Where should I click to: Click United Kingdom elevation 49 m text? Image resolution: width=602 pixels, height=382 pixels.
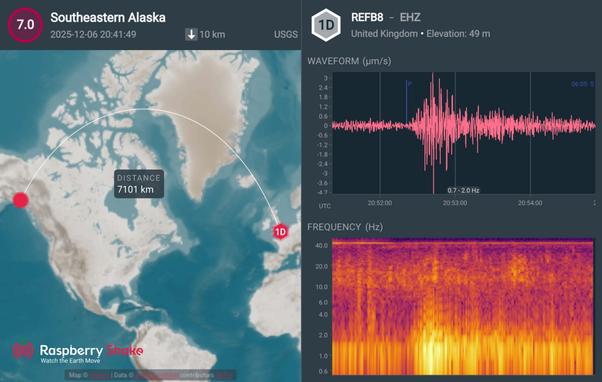point(420,34)
